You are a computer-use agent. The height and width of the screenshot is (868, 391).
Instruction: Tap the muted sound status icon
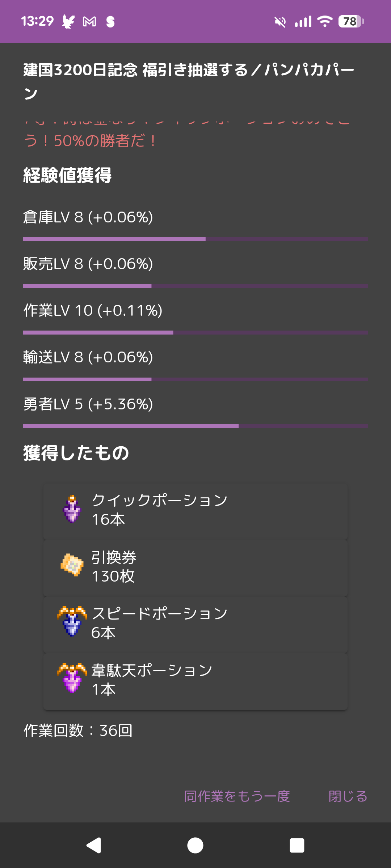coord(280,22)
